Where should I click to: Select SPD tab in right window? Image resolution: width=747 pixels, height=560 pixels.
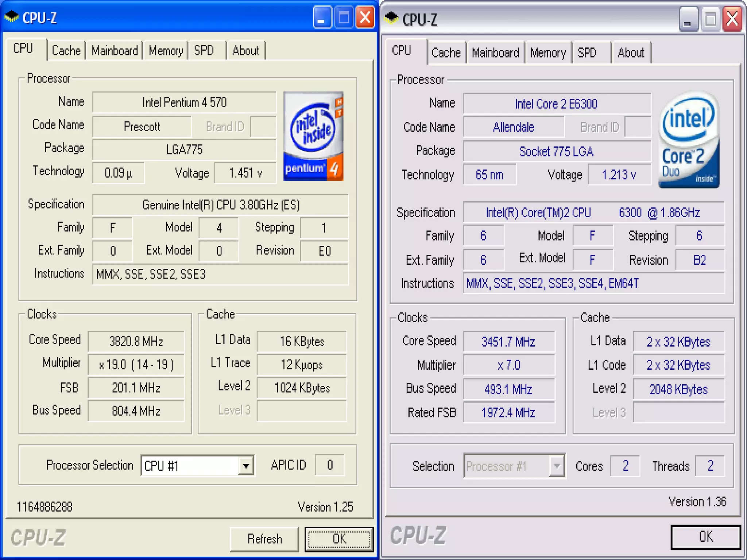(587, 53)
